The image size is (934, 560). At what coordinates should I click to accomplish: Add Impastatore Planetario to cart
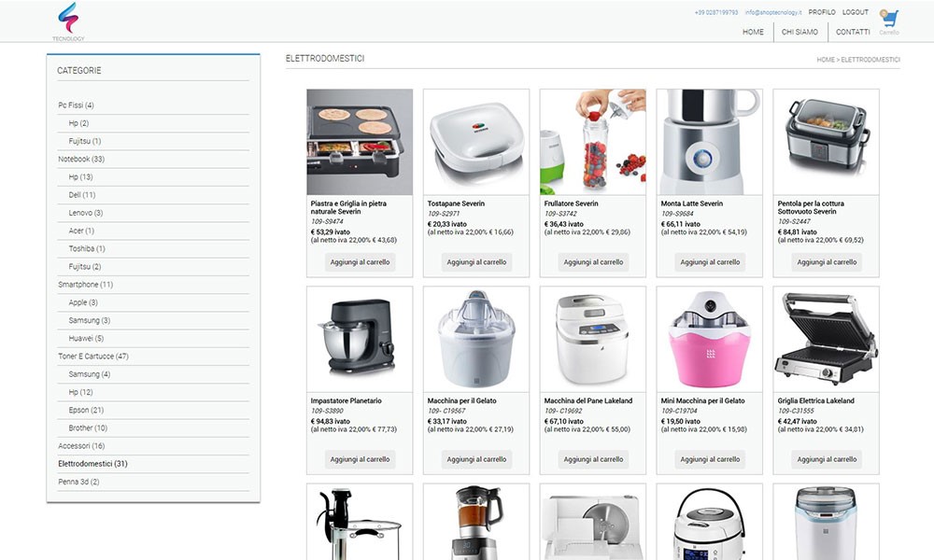tap(360, 459)
